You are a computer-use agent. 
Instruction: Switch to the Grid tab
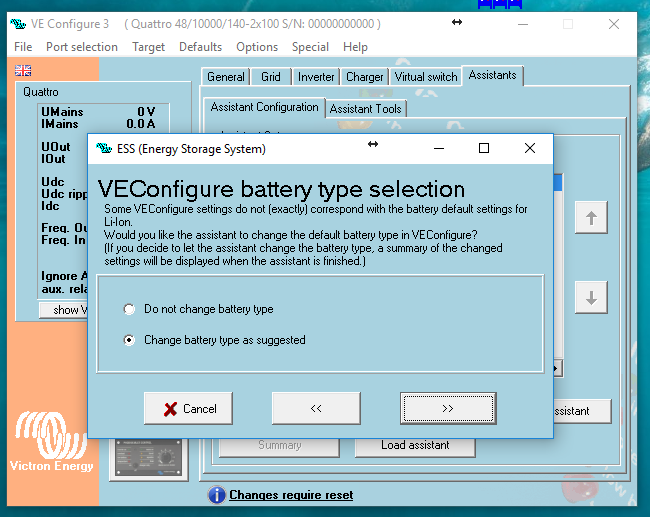tap(271, 77)
